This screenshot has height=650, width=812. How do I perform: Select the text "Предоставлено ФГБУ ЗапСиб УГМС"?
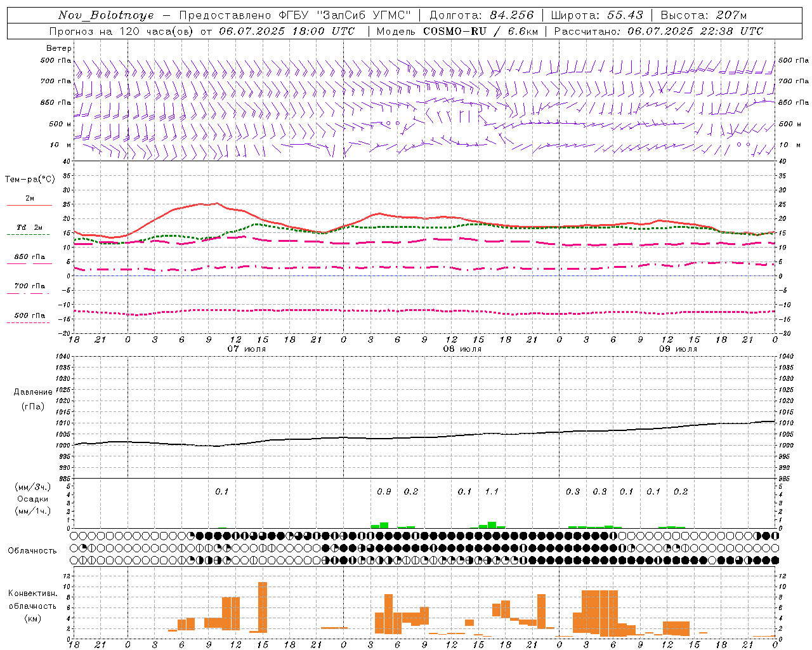pyautogui.click(x=296, y=15)
